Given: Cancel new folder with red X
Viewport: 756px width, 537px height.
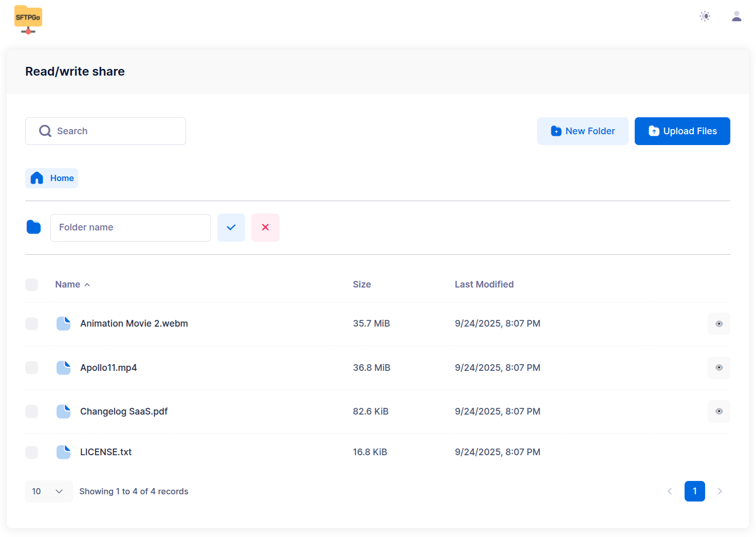Looking at the screenshot, I should point(265,227).
